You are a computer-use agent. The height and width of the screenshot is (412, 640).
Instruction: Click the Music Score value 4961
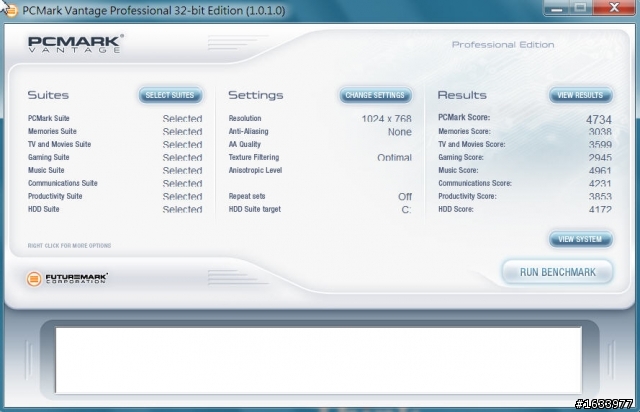[600, 171]
